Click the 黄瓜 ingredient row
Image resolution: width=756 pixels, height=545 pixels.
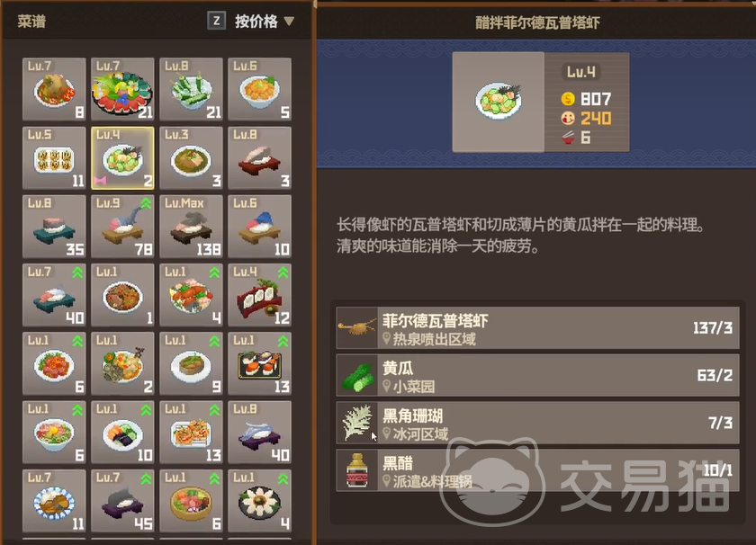(x=537, y=375)
